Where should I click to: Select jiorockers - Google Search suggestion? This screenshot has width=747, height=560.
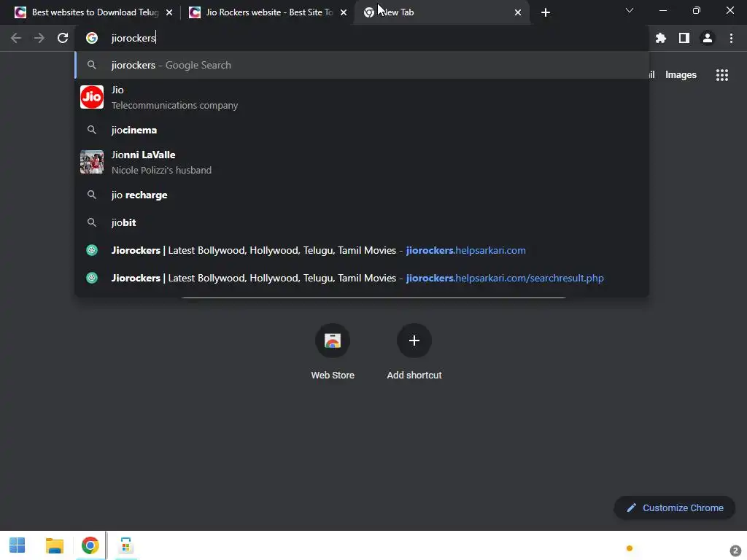[x=362, y=65]
